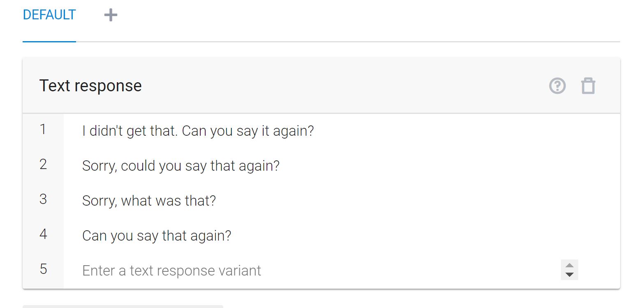
Task: Pick row number 4 in the gutter
Action: click(x=43, y=234)
